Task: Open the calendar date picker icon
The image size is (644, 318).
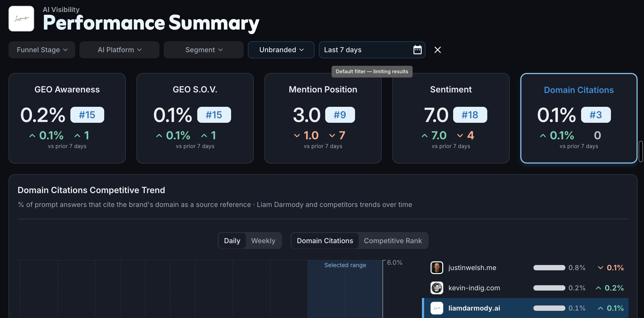Action: tap(417, 50)
